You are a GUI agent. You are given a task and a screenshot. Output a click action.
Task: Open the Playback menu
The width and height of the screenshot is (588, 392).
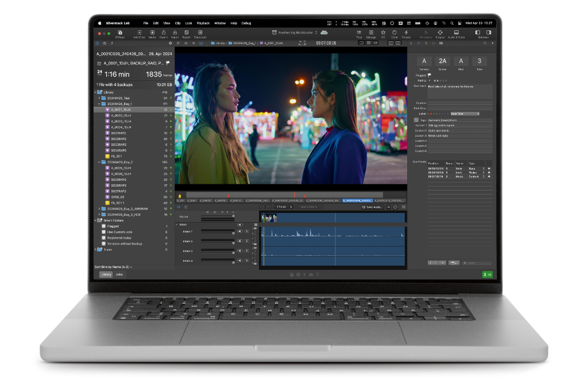[203, 23]
